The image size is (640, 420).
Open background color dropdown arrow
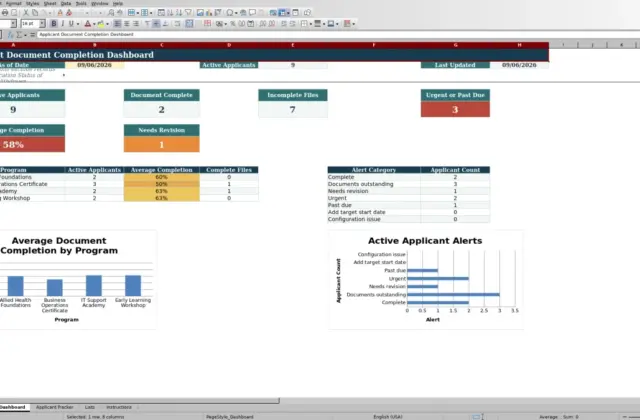(107, 24)
